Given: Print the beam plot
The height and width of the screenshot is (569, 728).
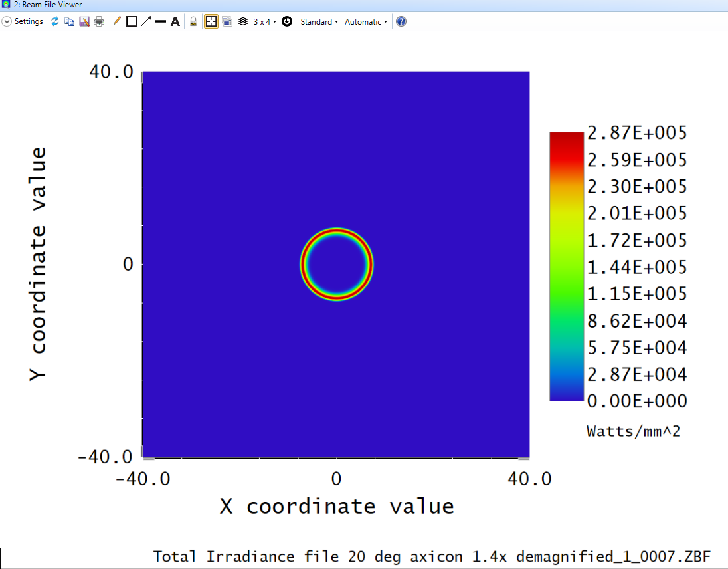Looking at the screenshot, I should click(99, 21).
